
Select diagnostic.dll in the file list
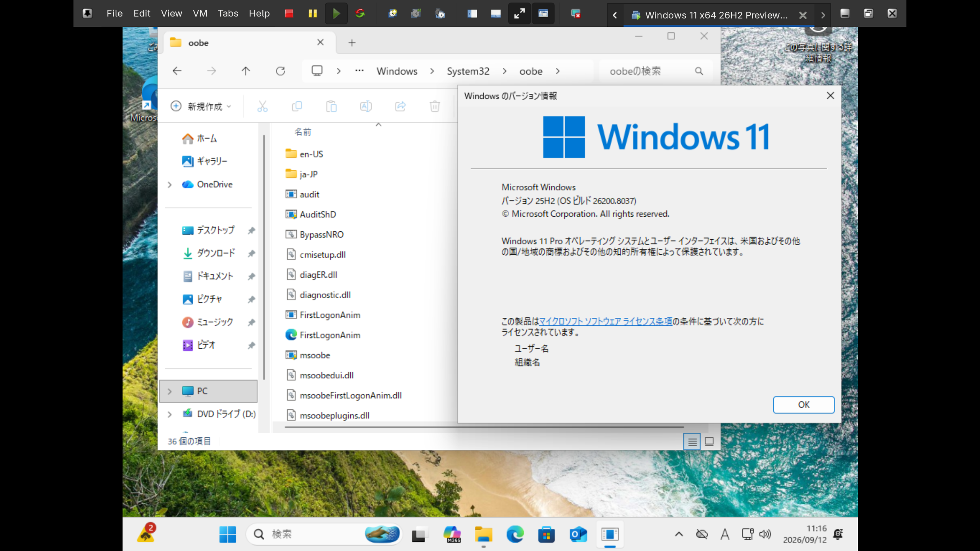pos(318,295)
